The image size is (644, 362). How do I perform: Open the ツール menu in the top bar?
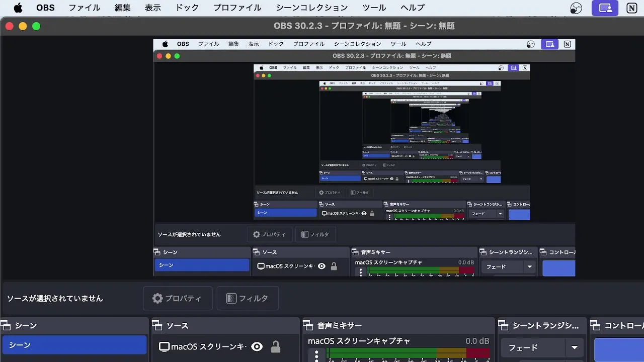[374, 8]
